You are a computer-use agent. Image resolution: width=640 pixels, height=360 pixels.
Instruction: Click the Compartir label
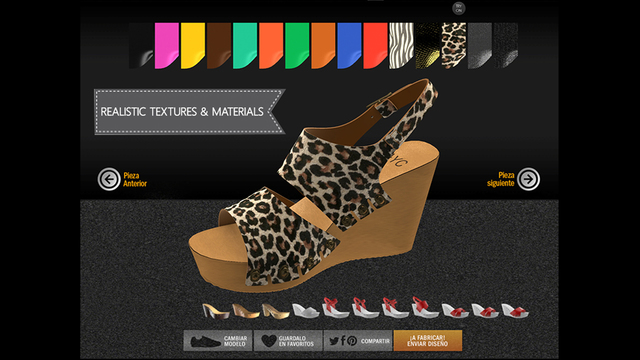[376, 341]
